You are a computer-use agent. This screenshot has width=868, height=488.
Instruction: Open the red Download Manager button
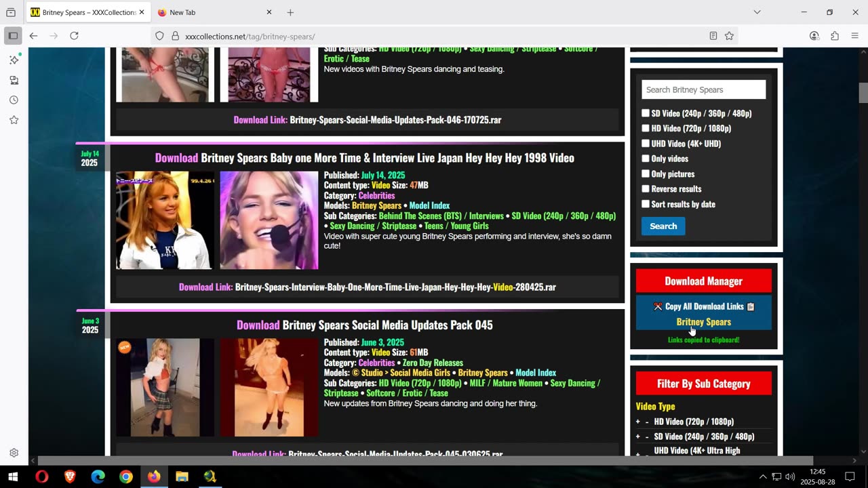(x=703, y=281)
